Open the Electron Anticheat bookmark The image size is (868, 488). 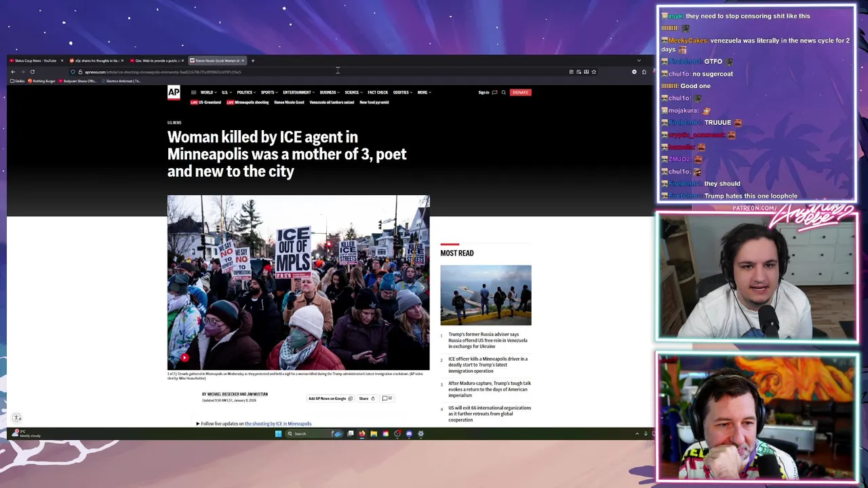[x=121, y=81]
